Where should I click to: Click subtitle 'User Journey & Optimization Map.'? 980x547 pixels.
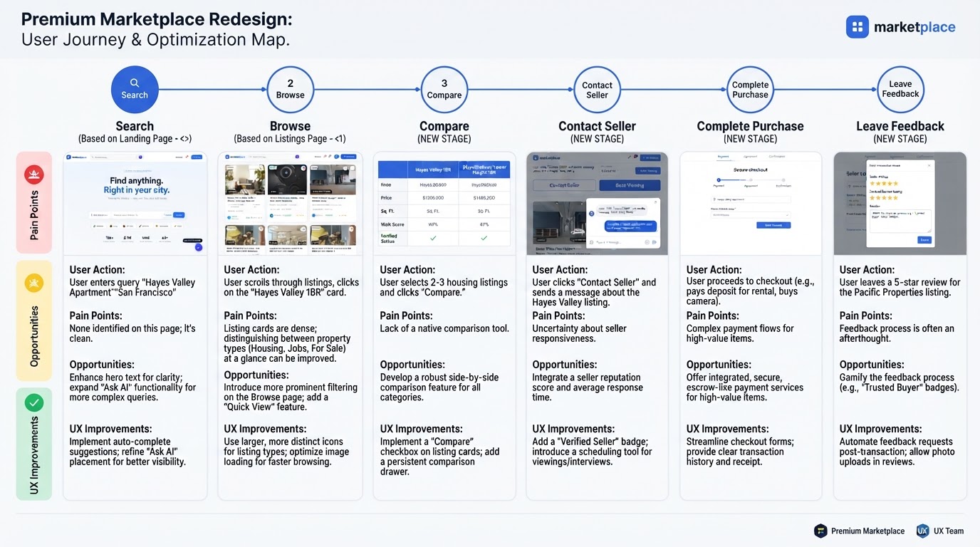155,39
